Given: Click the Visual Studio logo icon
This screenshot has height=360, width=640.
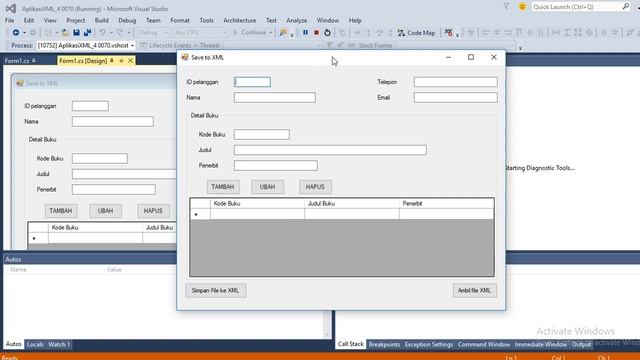Looking at the screenshot, I should point(11,8).
